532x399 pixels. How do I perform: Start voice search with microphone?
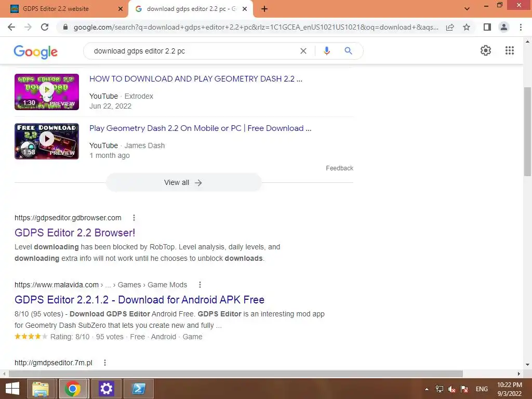327,51
